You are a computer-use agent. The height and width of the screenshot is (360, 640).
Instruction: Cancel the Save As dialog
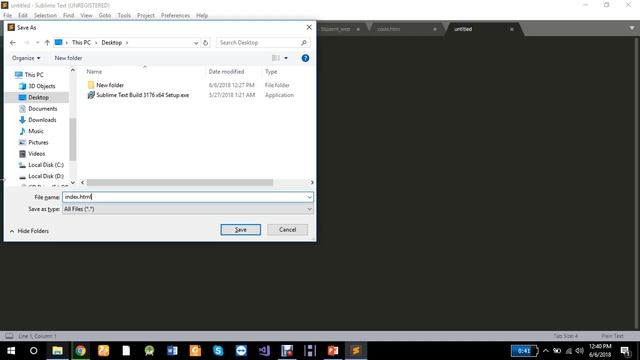pyautogui.click(x=287, y=230)
